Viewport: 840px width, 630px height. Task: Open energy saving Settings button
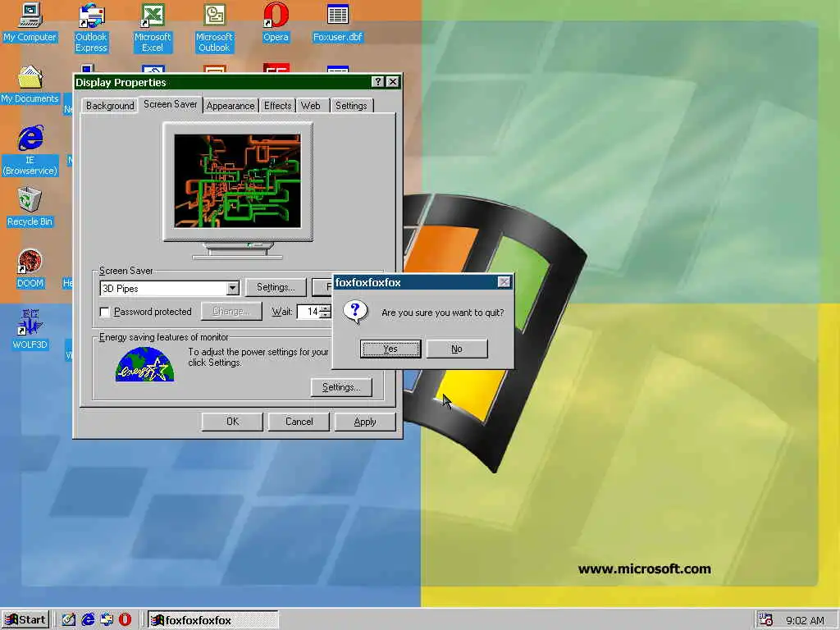point(341,387)
